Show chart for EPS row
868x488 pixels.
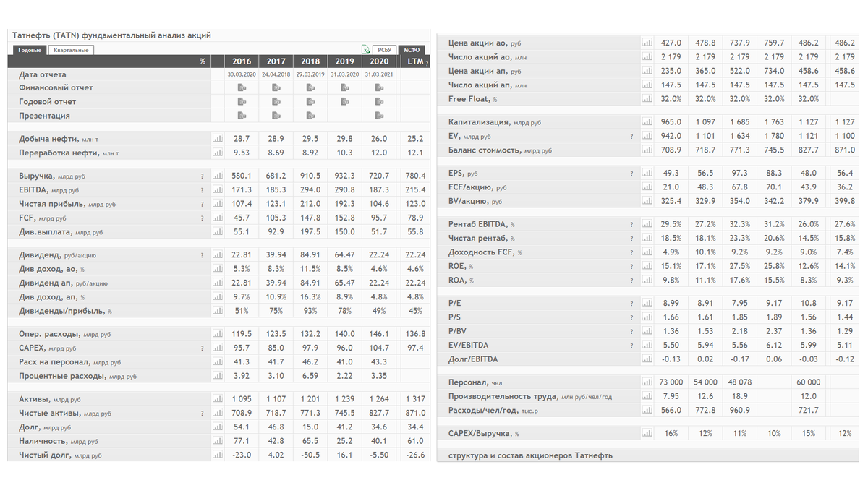pyautogui.click(x=647, y=174)
